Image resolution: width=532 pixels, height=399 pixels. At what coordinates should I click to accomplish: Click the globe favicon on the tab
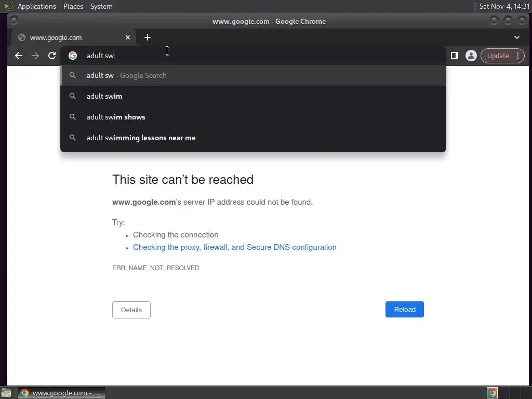22,37
